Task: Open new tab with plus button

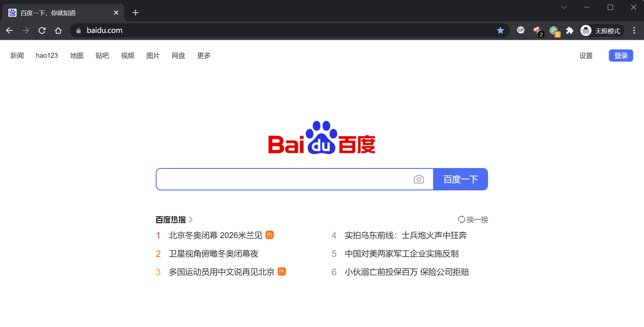Action: [x=135, y=13]
